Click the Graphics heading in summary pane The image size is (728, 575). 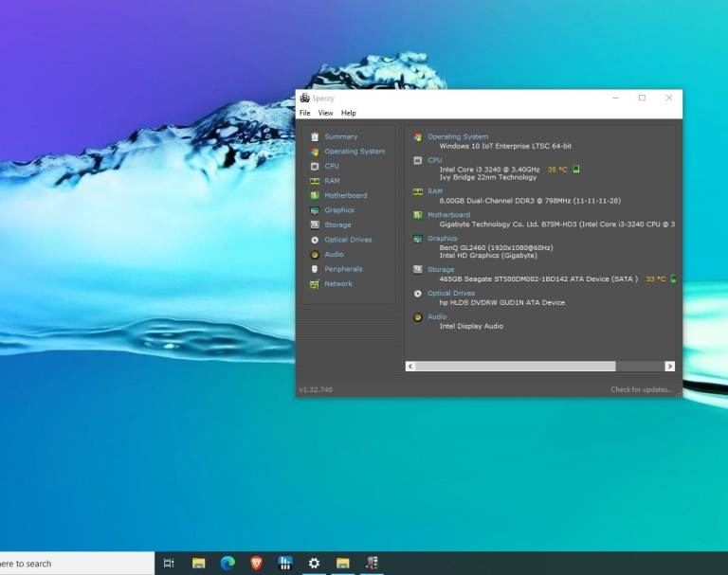coord(443,239)
